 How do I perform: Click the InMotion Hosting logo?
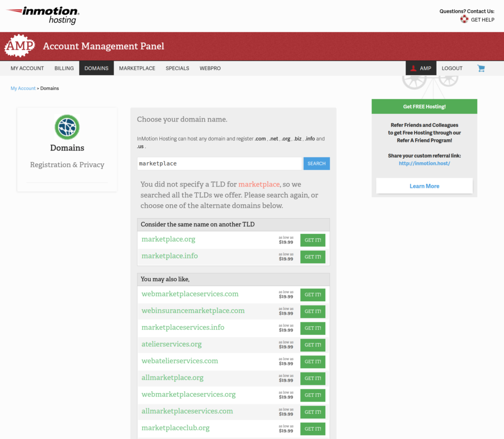point(43,15)
